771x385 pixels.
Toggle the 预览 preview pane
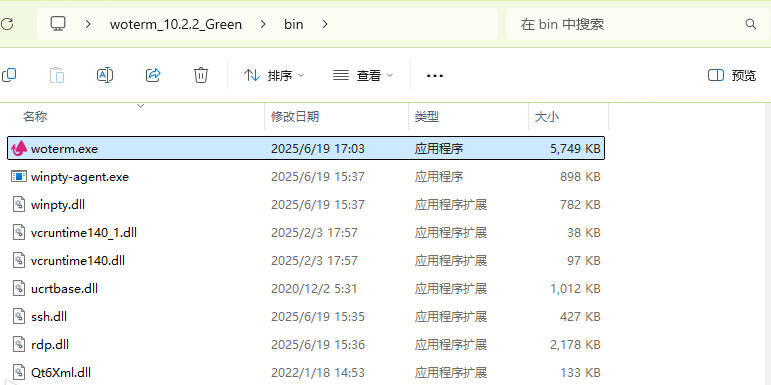click(x=732, y=75)
